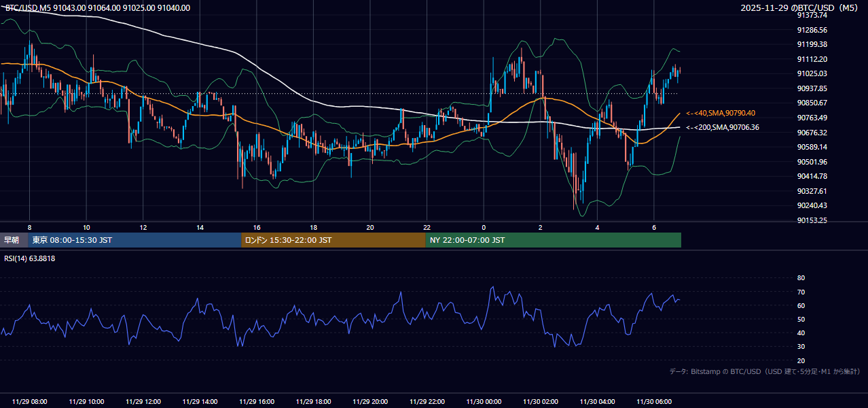Image resolution: width=868 pixels, height=408 pixels.
Task: Click the BTC/USD,M5 OHLC header text
Action: click(x=98, y=8)
